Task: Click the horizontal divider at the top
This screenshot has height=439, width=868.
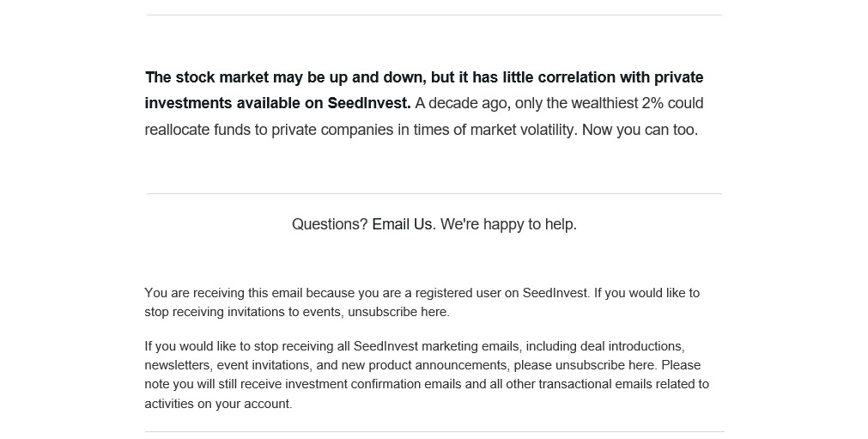Action: (x=434, y=15)
